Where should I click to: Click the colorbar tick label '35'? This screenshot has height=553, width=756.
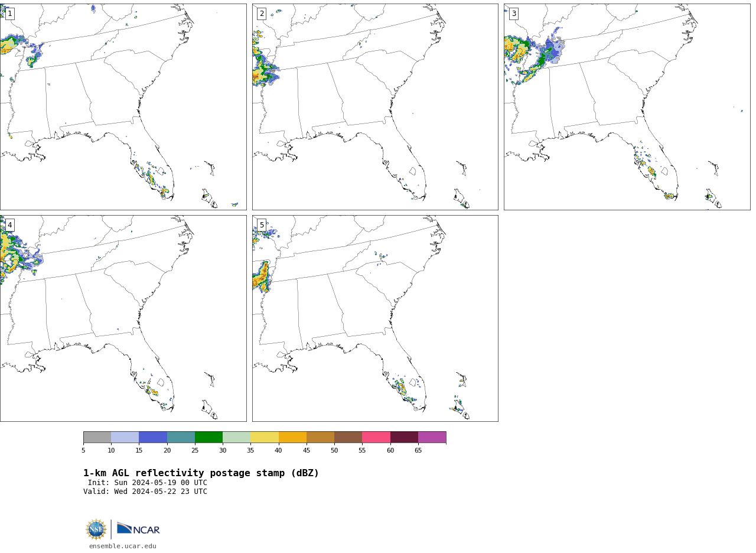pyautogui.click(x=250, y=451)
